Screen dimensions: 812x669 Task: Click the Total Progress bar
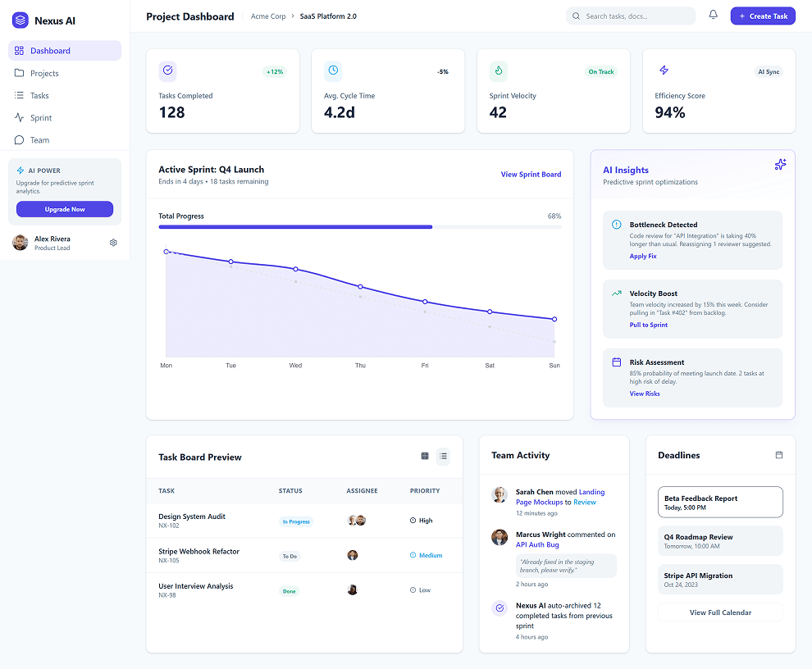click(x=360, y=227)
